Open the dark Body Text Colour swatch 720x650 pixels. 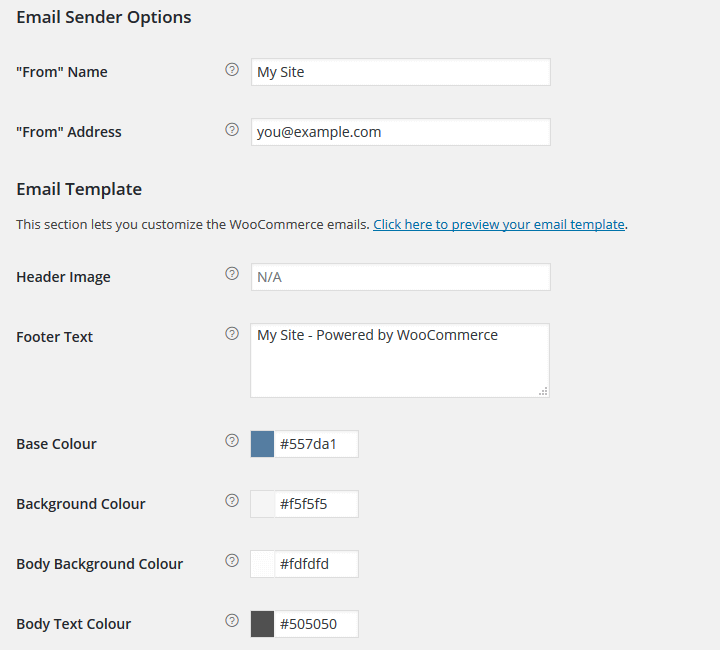pyautogui.click(x=263, y=624)
